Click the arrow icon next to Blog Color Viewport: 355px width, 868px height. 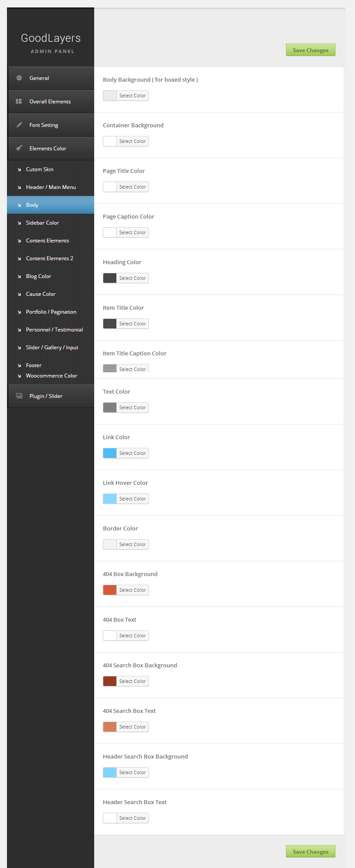pyautogui.click(x=19, y=276)
